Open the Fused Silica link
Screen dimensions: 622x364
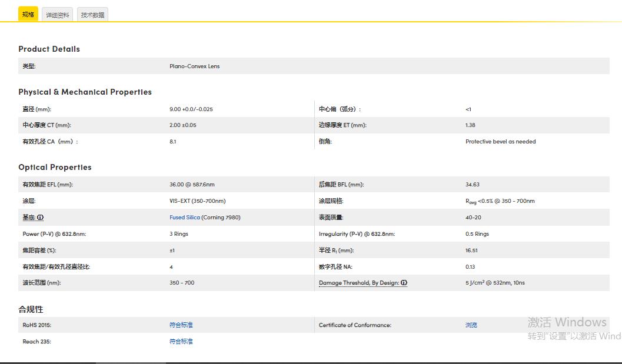(x=185, y=218)
